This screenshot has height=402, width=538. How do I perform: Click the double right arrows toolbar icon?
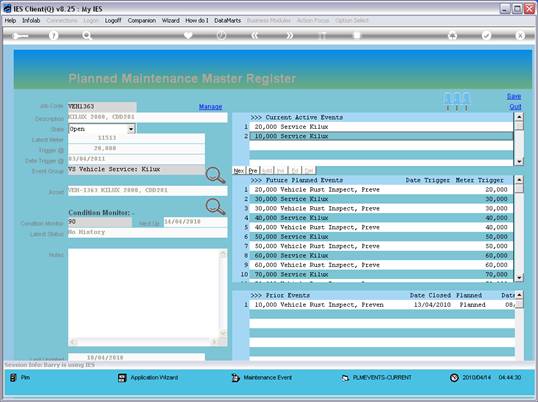[x=289, y=35]
